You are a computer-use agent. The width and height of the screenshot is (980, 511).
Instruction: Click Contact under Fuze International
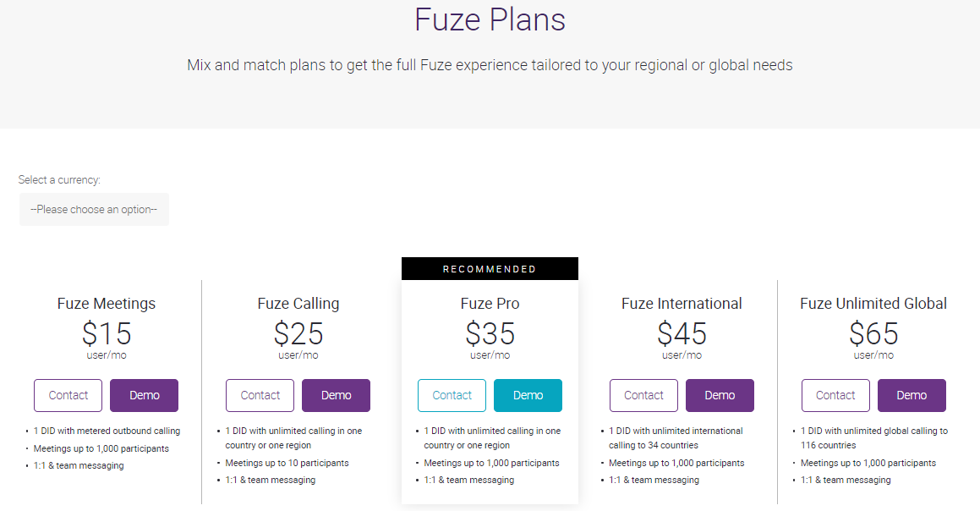point(643,395)
